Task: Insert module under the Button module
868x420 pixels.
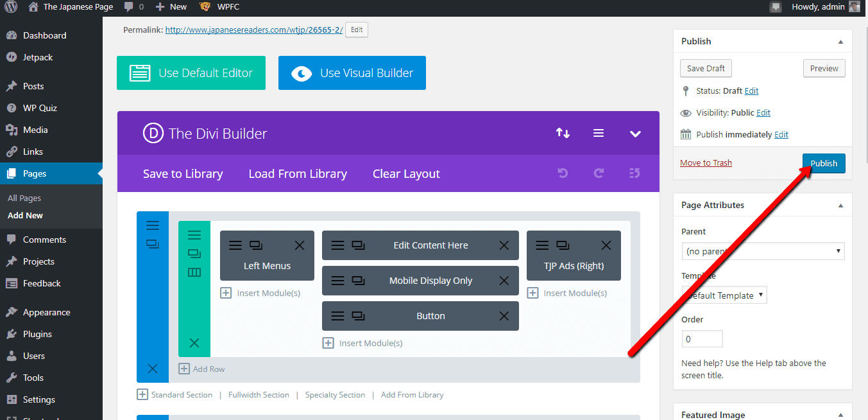Action: [362, 343]
